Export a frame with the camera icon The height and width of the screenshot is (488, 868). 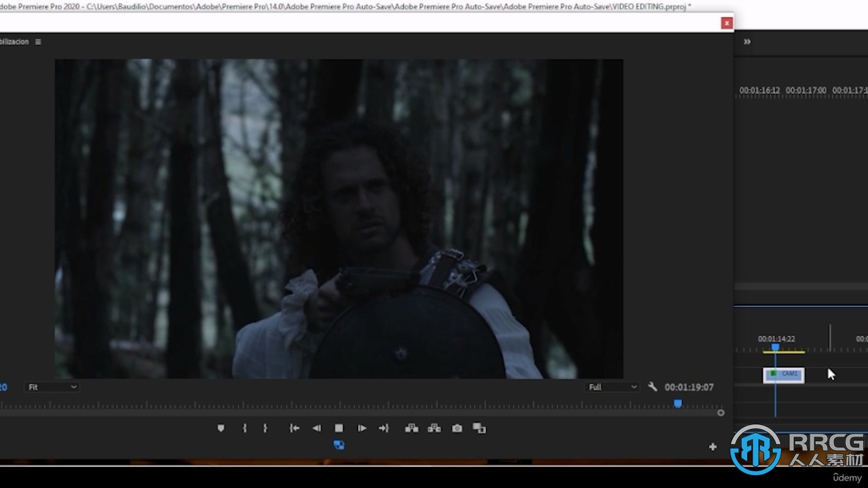tap(457, 428)
